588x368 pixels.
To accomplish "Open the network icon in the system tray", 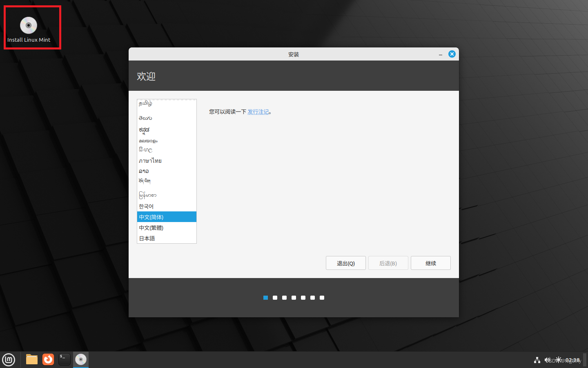I will 537,360.
